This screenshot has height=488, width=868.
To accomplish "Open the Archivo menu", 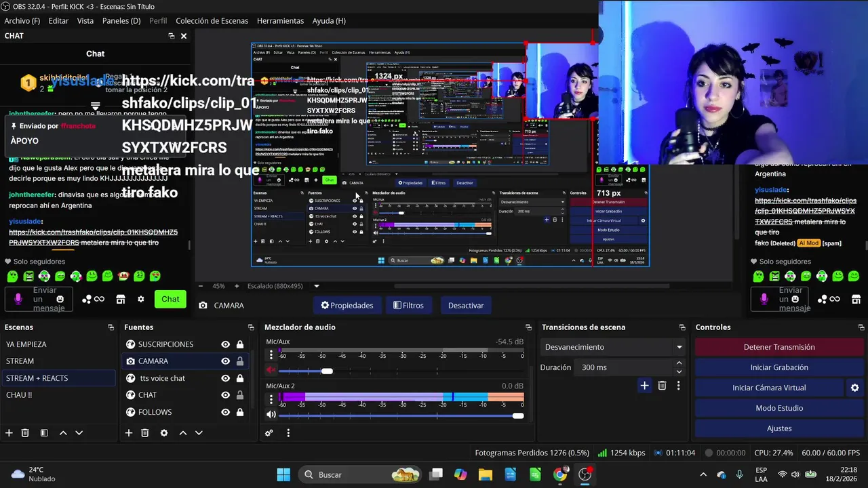I will (x=22, y=21).
